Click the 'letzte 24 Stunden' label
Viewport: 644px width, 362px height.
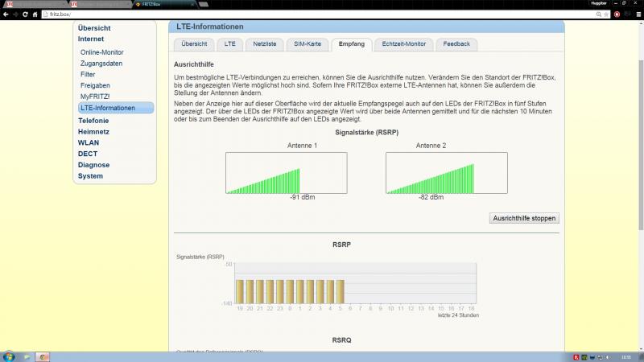coord(458,315)
